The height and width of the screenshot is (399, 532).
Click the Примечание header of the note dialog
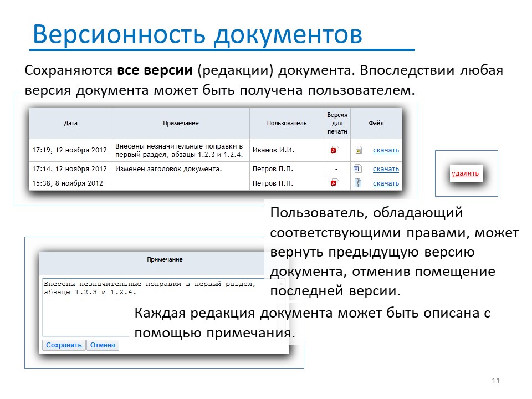[x=165, y=259]
